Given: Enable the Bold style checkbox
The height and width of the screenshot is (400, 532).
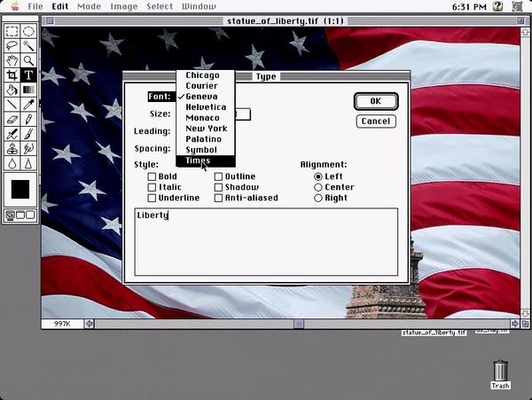Looking at the screenshot, I should tap(152, 176).
